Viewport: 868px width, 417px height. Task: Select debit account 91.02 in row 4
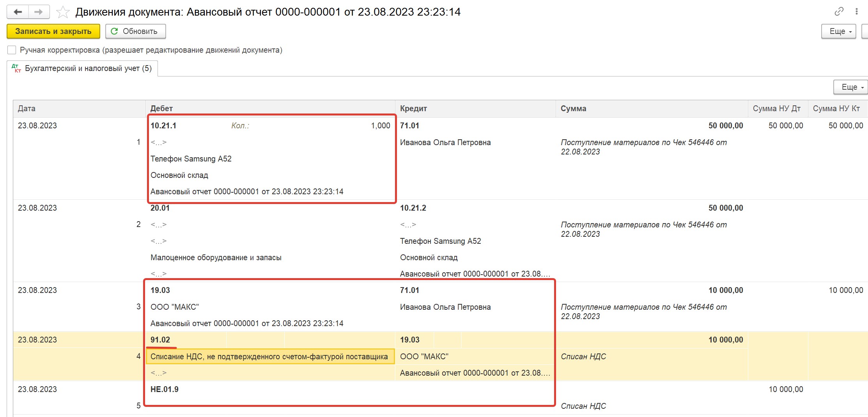click(x=160, y=340)
